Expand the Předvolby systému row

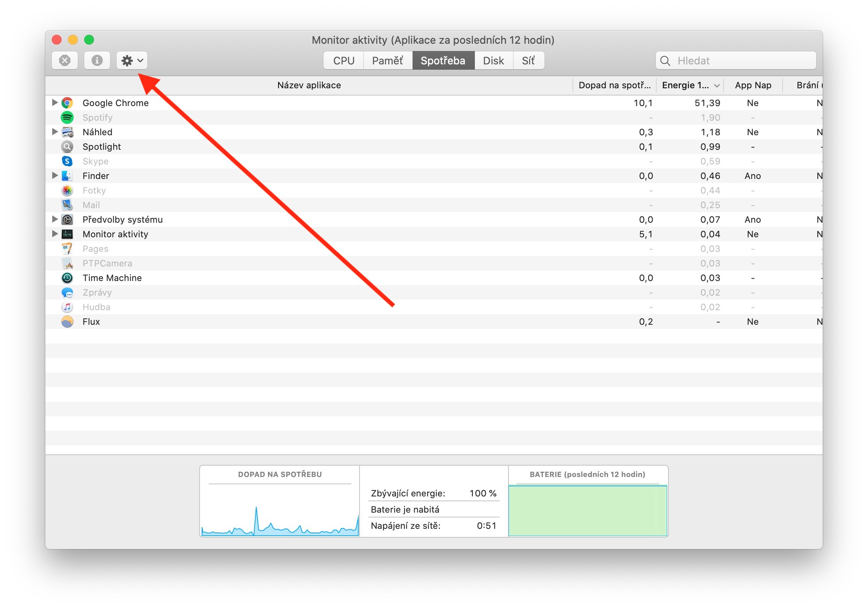pyautogui.click(x=55, y=219)
